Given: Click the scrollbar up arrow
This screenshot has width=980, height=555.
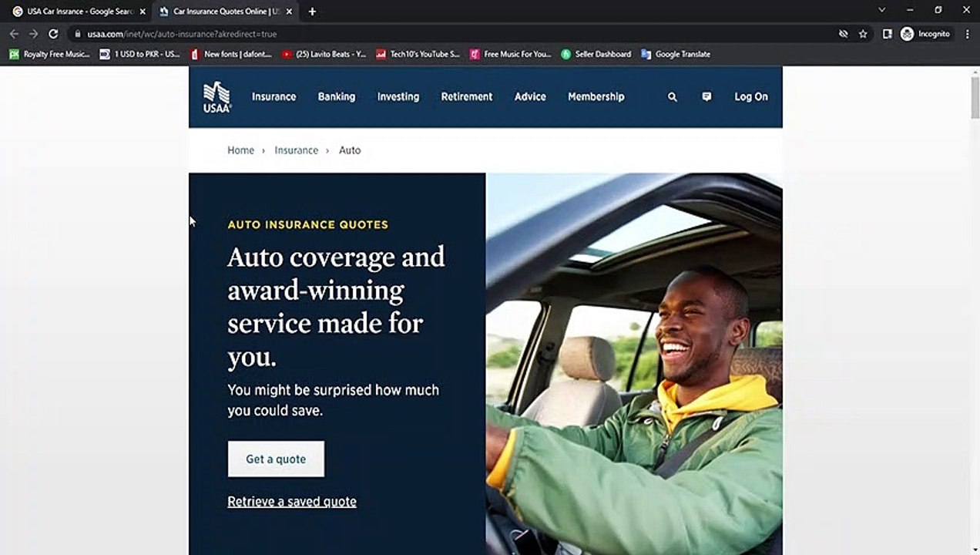Looking at the screenshot, I should click(x=974, y=71).
